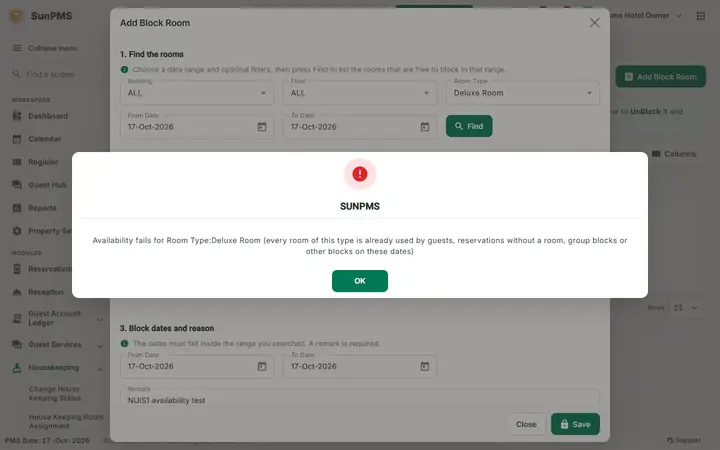Open Dashboard from the sidebar
This screenshot has width=720, height=450.
pyautogui.click(x=48, y=116)
